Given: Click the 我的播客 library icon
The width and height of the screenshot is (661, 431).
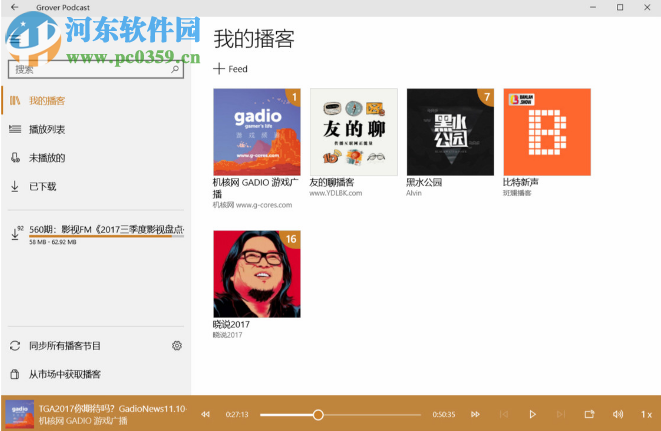Looking at the screenshot, I should pos(15,101).
